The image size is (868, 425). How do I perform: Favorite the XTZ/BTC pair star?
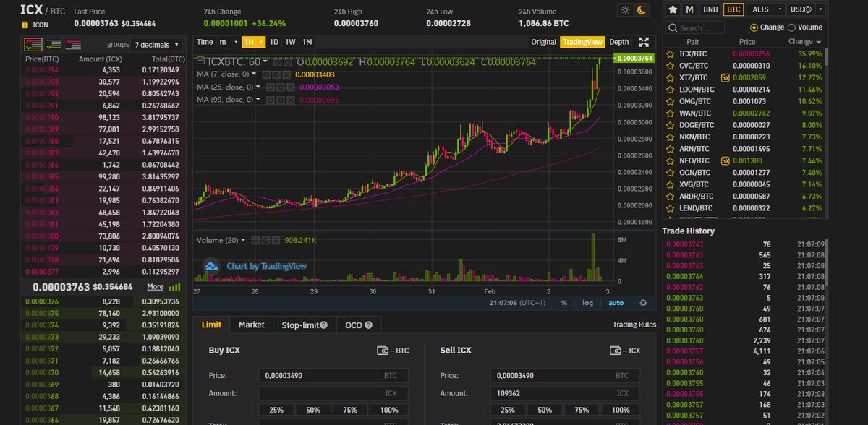670,77
